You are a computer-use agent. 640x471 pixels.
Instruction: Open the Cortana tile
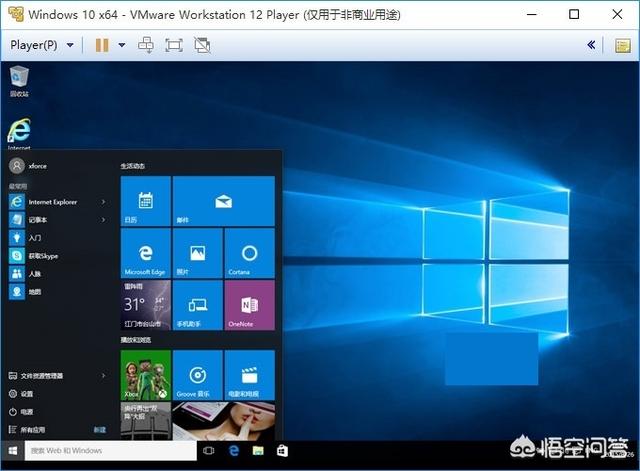(x=250, y=253)
